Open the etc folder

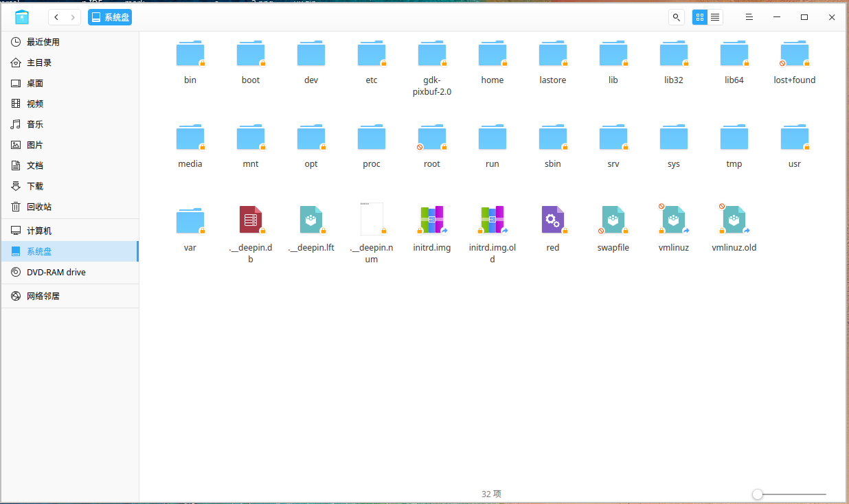[372, 54]
